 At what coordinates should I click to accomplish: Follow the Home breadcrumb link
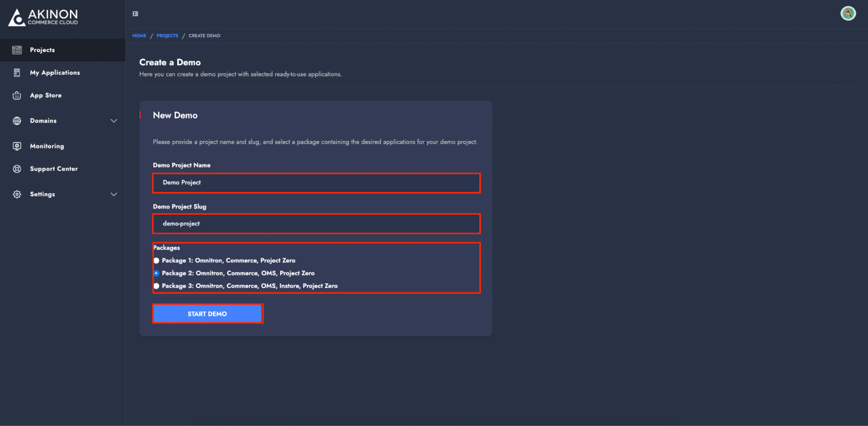139,36
